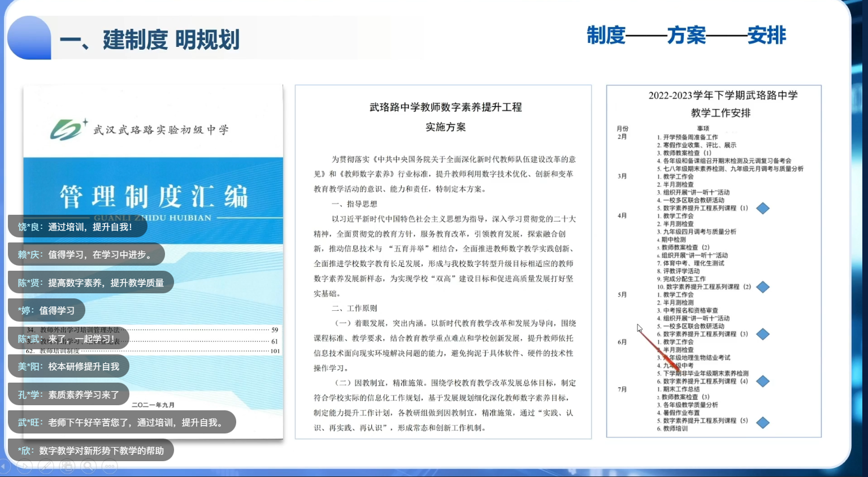Click the *欣 comment about 数字教学
Viewport: 868px width, 477px height.
(x=90, y=450)
